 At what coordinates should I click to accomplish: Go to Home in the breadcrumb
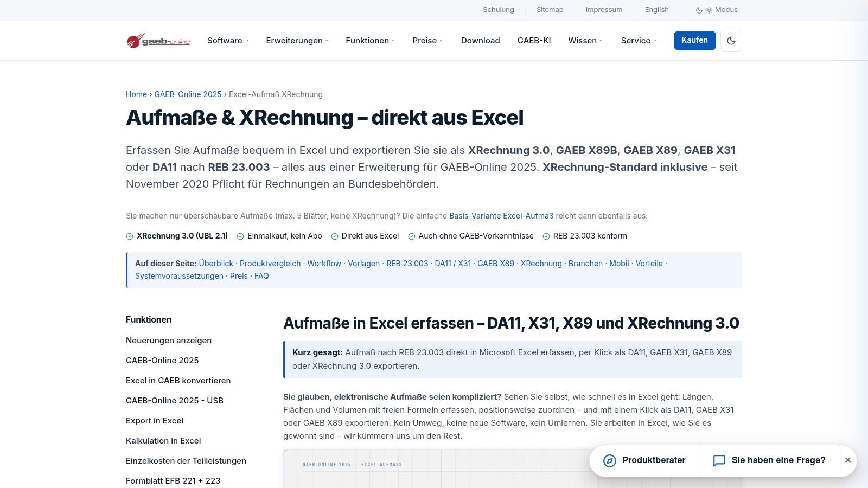click(136, 94)
